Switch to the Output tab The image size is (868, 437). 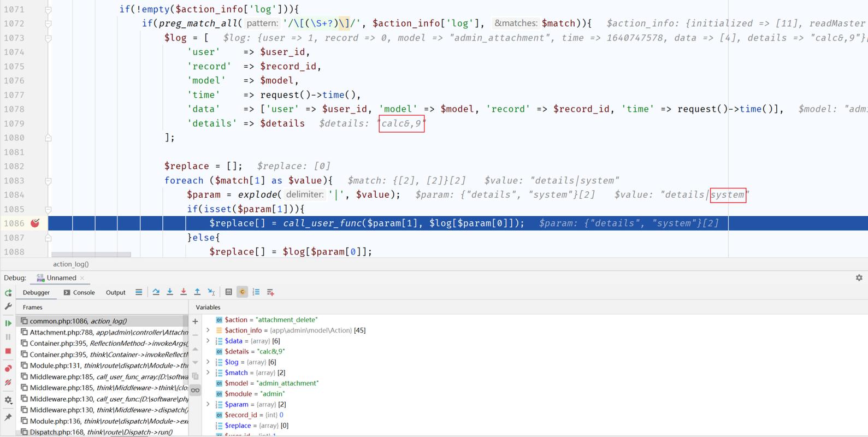coord(115,292)
